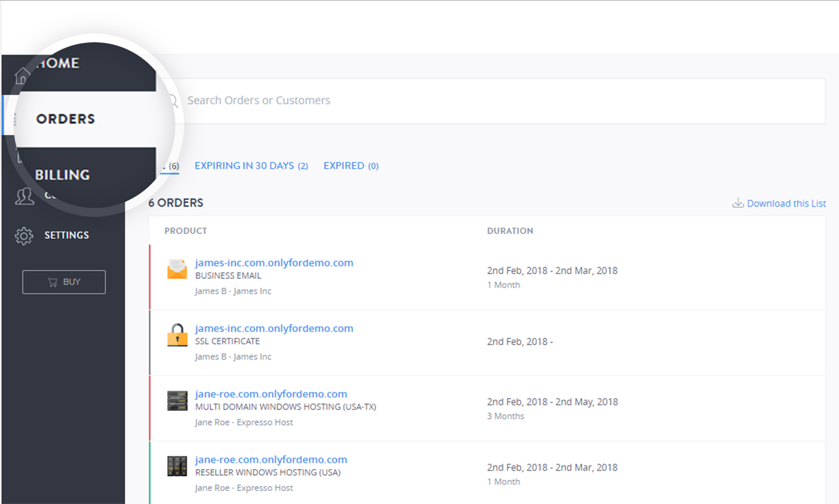Select the SETTINGS label in the sidebar
The image size is (839, 504).
pos(67,235)
